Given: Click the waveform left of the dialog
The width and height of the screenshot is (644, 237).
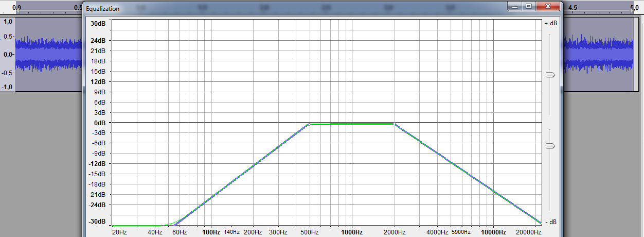Looking at the screenshot, I should [x=49, y=54].
